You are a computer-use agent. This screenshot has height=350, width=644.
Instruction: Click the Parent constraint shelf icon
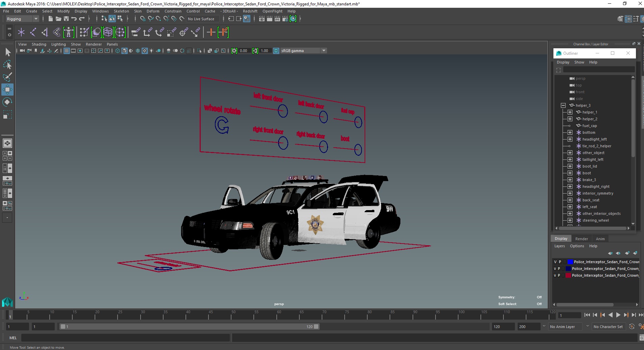(135, 32)
